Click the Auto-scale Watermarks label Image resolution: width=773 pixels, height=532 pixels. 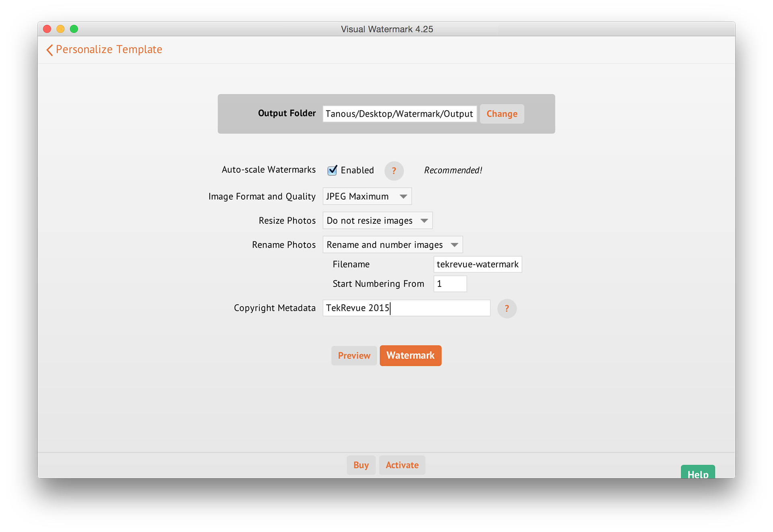(269, 170)
